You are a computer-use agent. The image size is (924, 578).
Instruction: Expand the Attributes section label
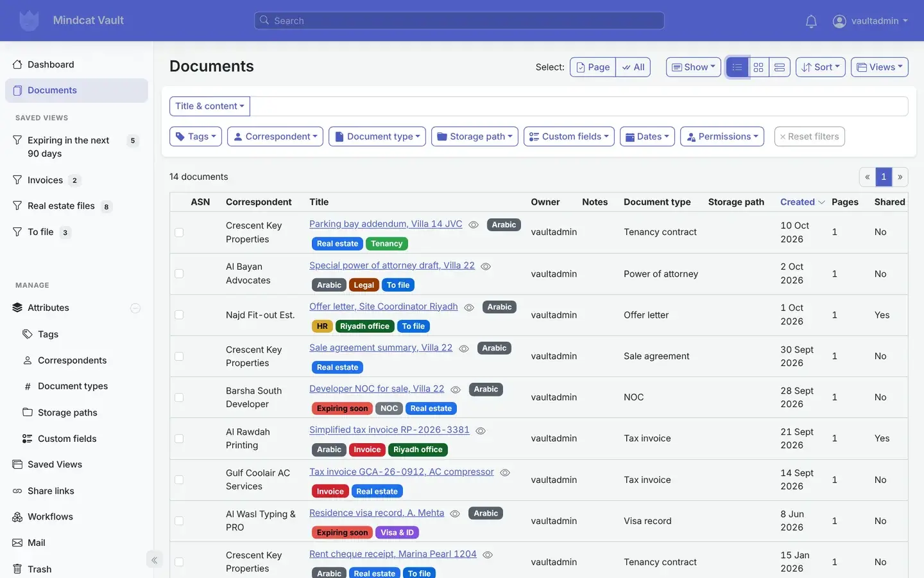point(48,308)
